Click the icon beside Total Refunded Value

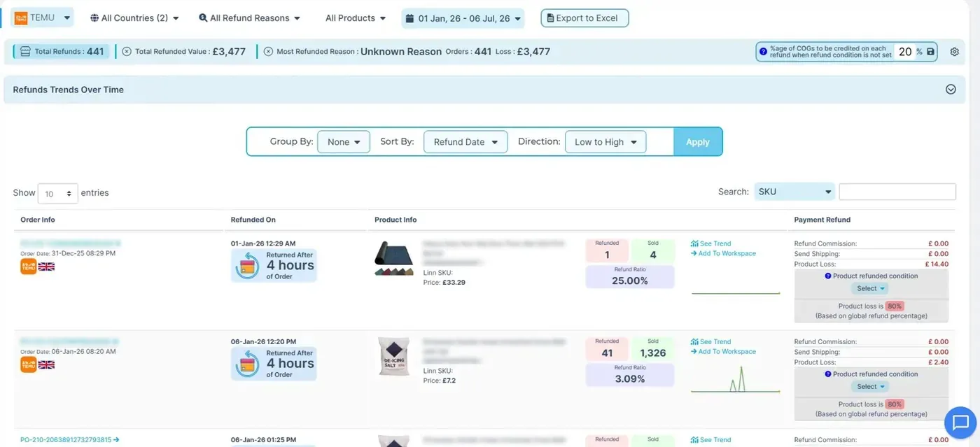[127, 52]
